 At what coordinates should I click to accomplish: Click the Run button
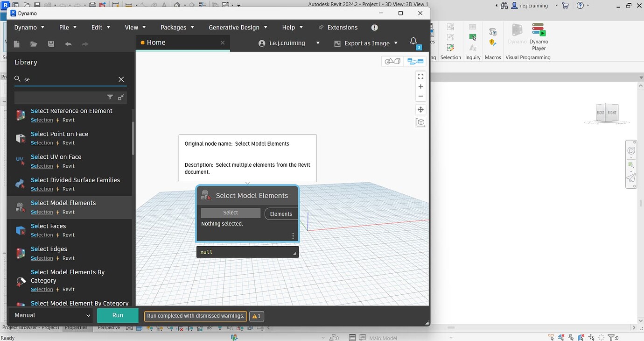coord(117,315)
